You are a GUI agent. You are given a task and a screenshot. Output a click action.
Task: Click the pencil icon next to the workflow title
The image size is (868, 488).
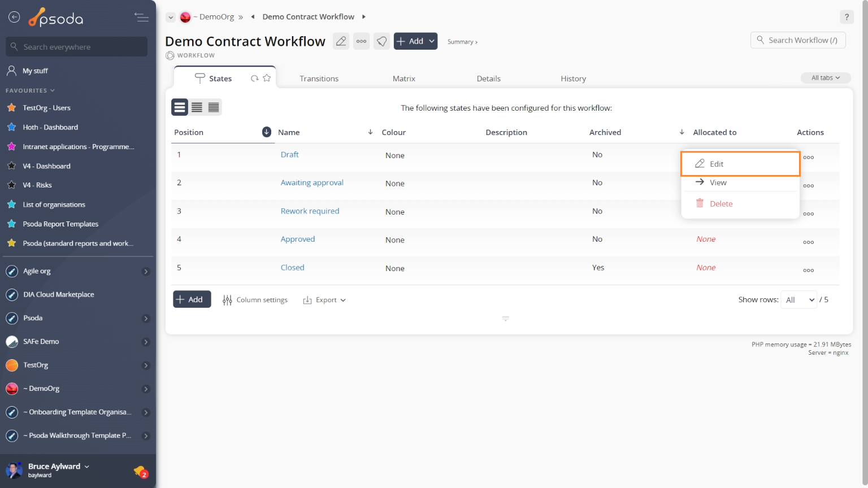(x=341, y=41)
